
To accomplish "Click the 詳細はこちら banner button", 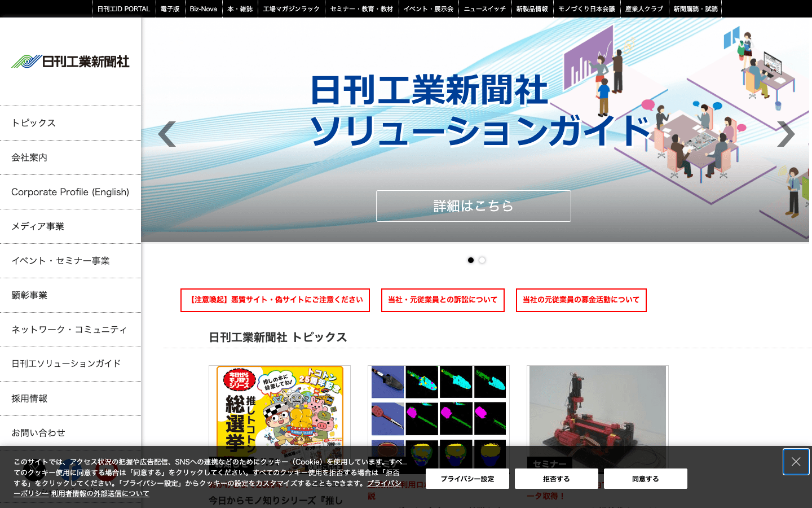I will (x=474, y=206).
